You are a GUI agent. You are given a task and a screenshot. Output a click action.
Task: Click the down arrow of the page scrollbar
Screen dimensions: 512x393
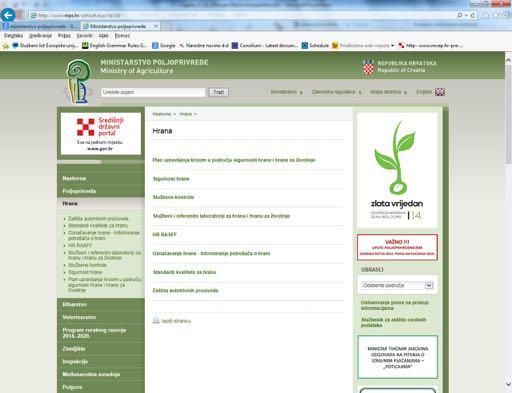pyautogui.click(x=508, y=384)
